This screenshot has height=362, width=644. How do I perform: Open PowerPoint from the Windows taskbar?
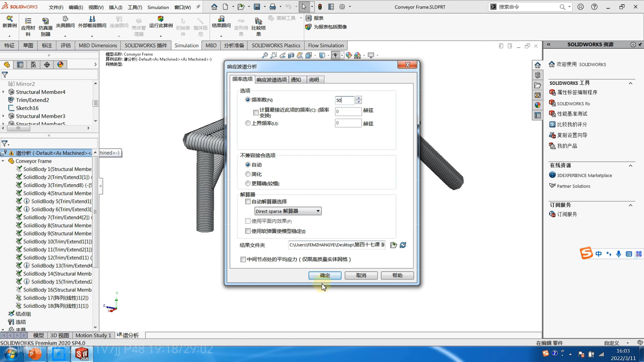point(35,354)
